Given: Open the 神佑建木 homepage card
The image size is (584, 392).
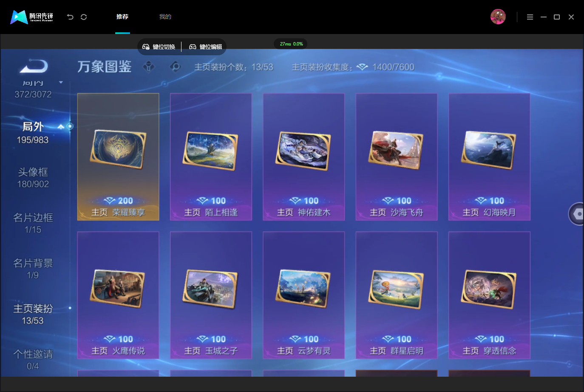Looking at the screenshot, I should pyautogui.click(x=304, y=157).
